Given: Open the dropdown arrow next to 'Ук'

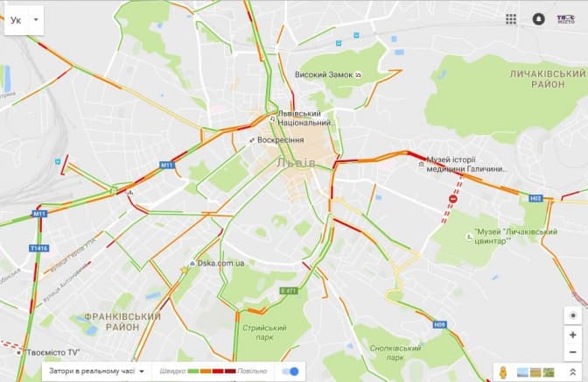Looking at the screenshot, I should pyautogui.click(x=36, y=19).
